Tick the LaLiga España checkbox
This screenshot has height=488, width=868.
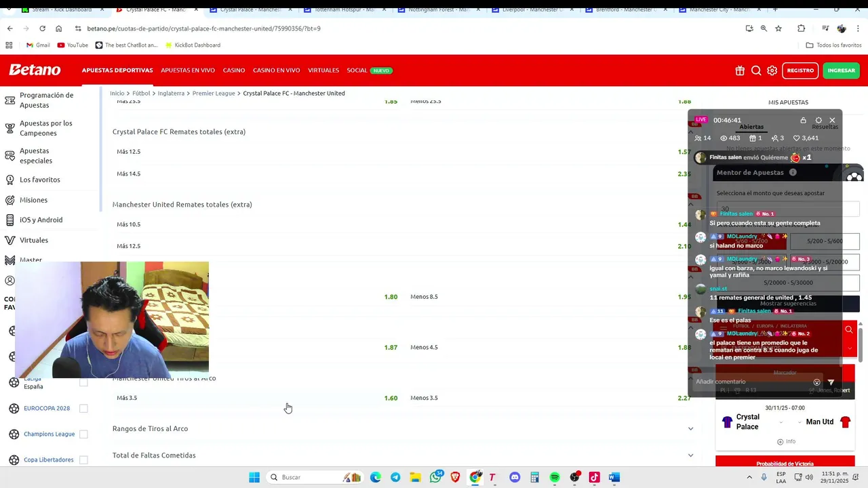(83, 382)
